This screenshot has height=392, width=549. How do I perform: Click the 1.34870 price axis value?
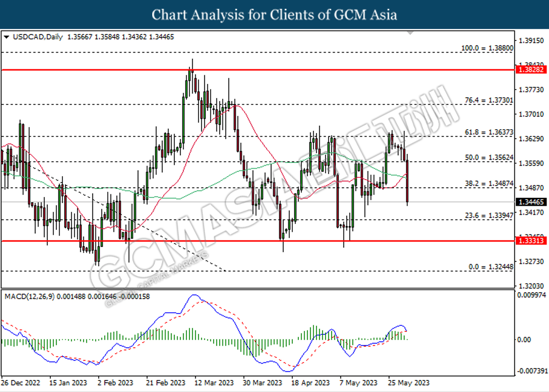coord(531,188)
